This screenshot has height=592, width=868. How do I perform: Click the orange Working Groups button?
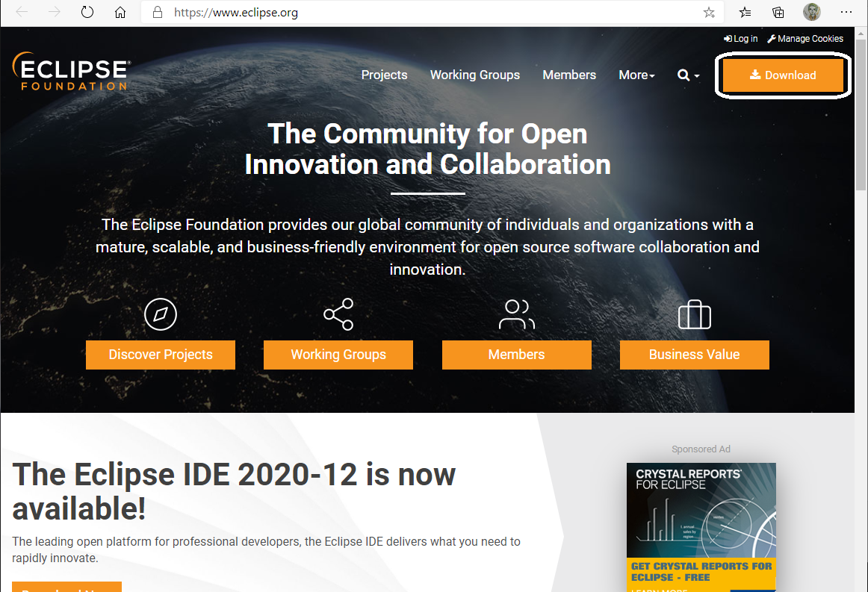[x=338, y=355]
